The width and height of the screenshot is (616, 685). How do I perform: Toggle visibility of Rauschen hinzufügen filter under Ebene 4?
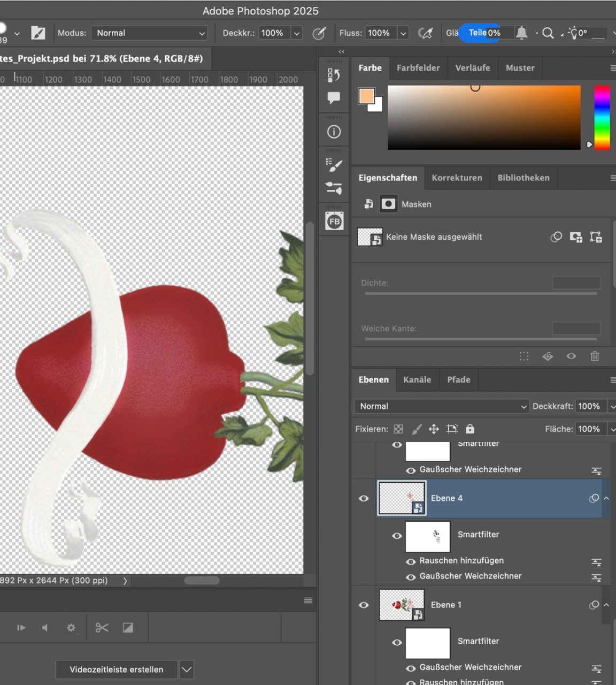click(x=411, y=561)
